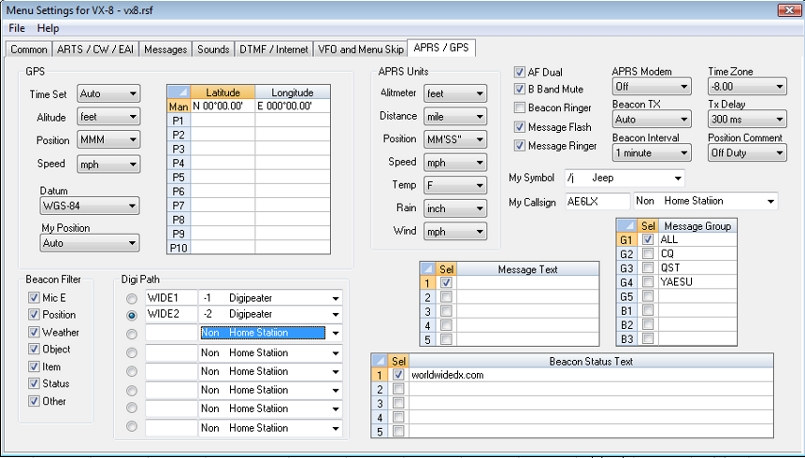Open the File menu
This screenshot has height=458, width=805.
(17, 28)
